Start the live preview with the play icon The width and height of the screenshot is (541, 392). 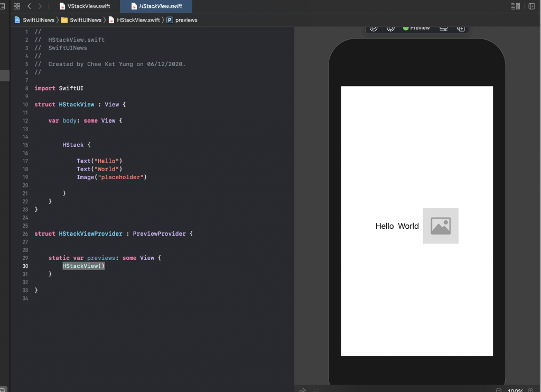tap(374, 29)
